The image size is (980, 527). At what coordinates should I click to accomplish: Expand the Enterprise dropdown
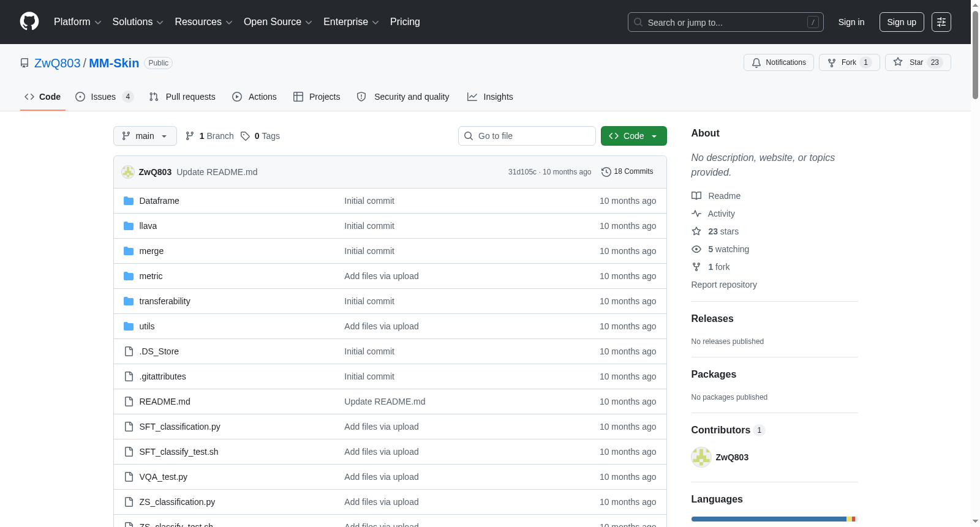[x=351, y=22]
